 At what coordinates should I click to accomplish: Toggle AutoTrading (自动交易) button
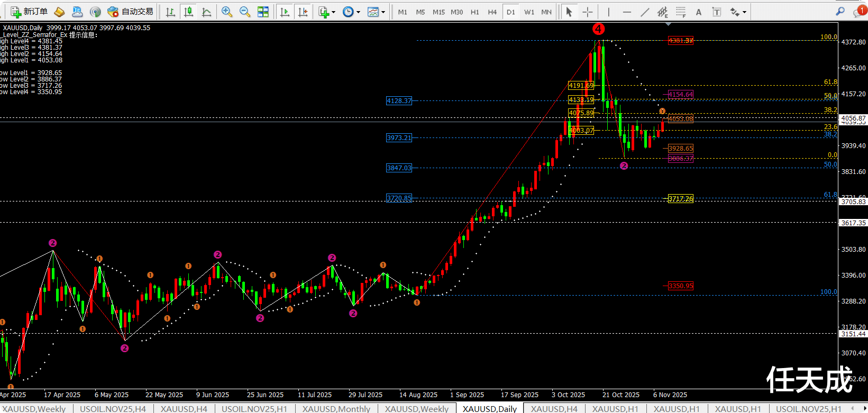click(131, 11)
